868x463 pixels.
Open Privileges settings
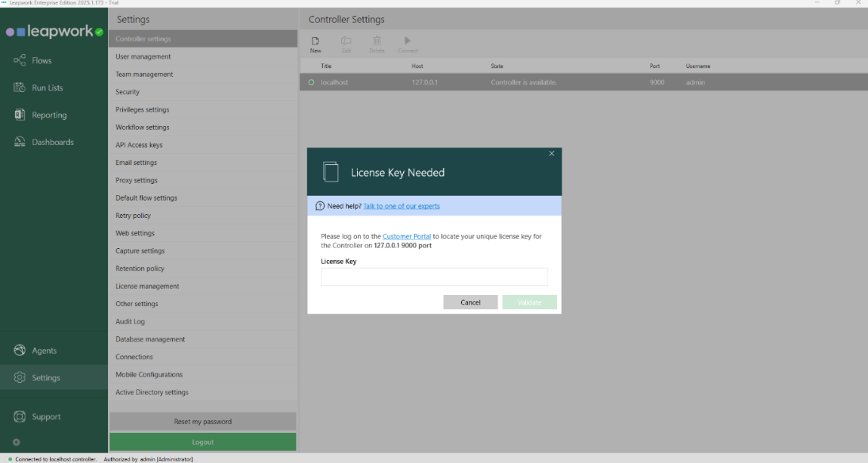pyautogui.click(x=202, y=109)
